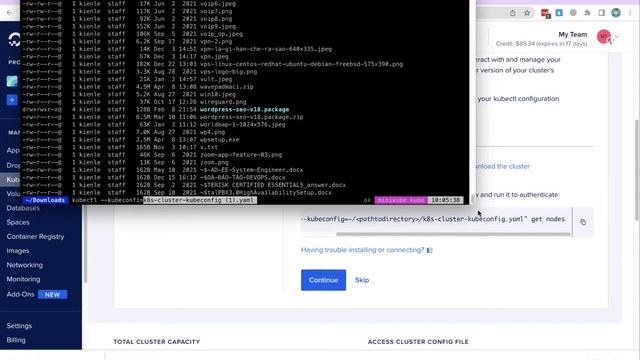The height and width of the screenshot is (360, 640).
Task: Expand the My Team account dropdown chevron
Action: [x=617, y=37]
